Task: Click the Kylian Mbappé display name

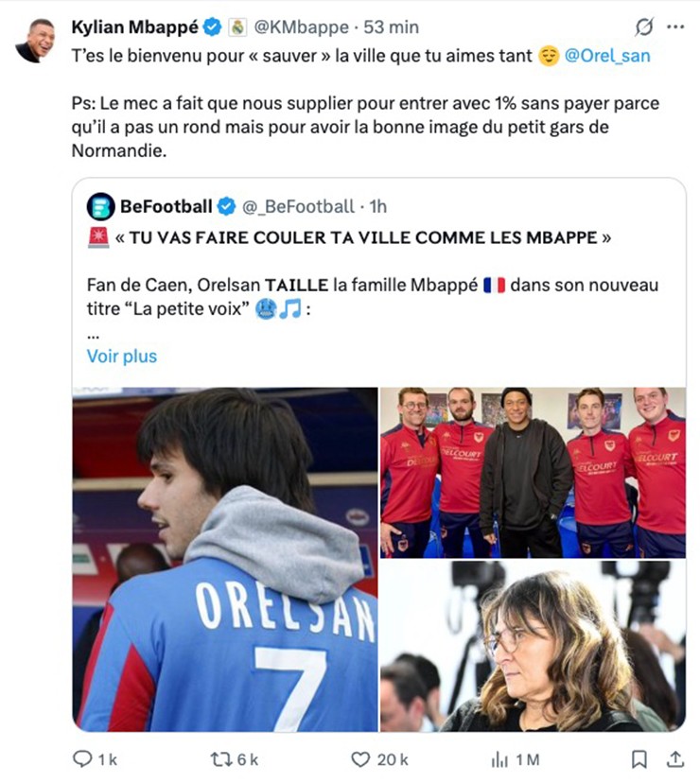Action: [x=135, y=27]
